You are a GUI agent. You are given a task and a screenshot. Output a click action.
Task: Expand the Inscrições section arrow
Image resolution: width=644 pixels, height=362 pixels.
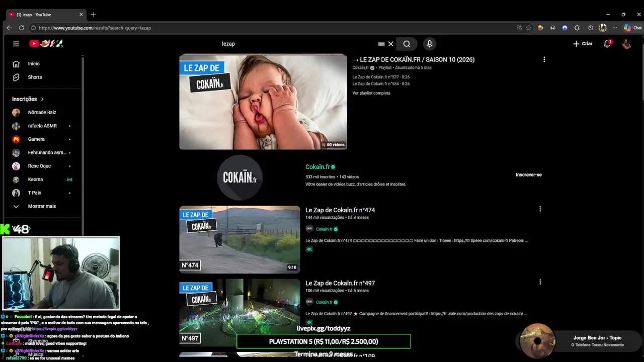click(x=42, y=99)
